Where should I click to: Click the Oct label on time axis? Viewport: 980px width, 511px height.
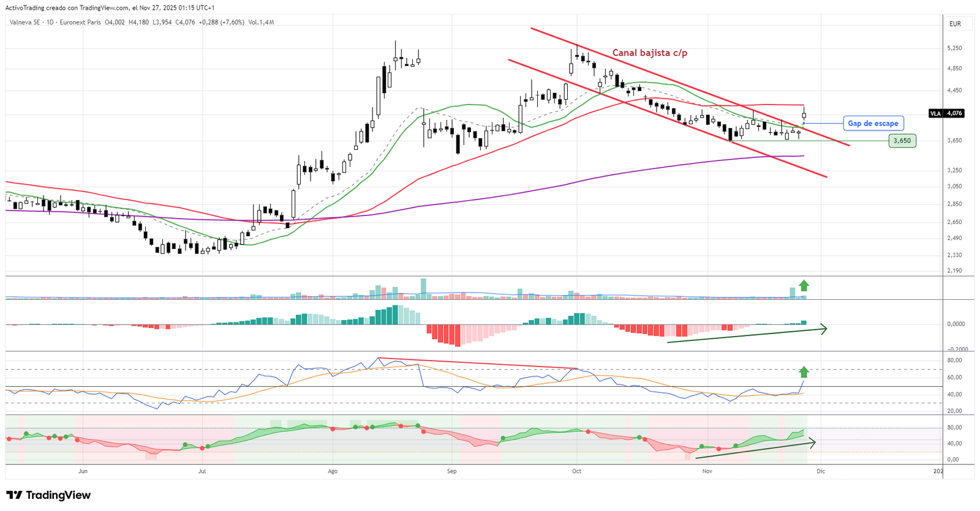point(576,471)
